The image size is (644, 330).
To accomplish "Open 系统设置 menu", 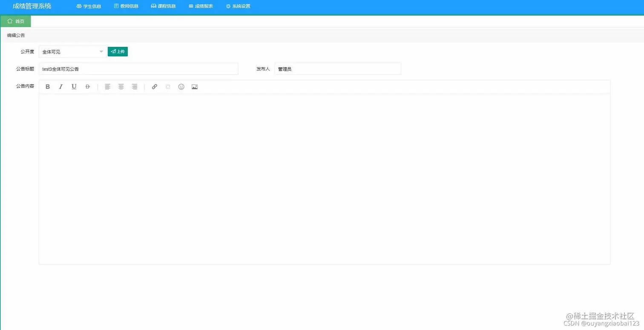I will [238, 6].
